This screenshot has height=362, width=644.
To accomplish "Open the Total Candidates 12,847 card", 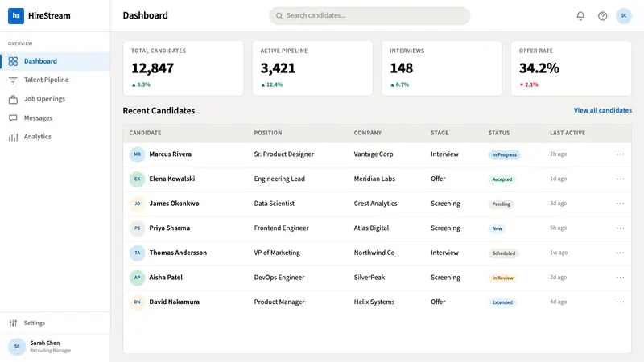I will tap(184, 68).
